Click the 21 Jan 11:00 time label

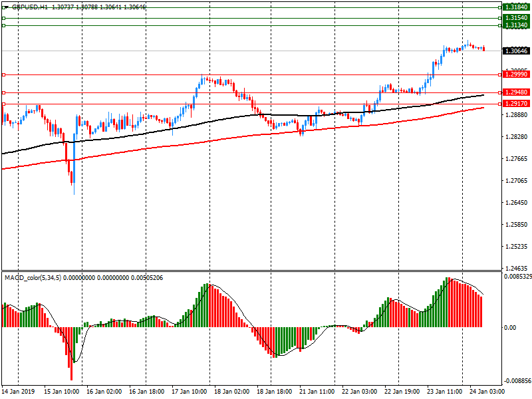pyautogui.click(x=317, y=391)
